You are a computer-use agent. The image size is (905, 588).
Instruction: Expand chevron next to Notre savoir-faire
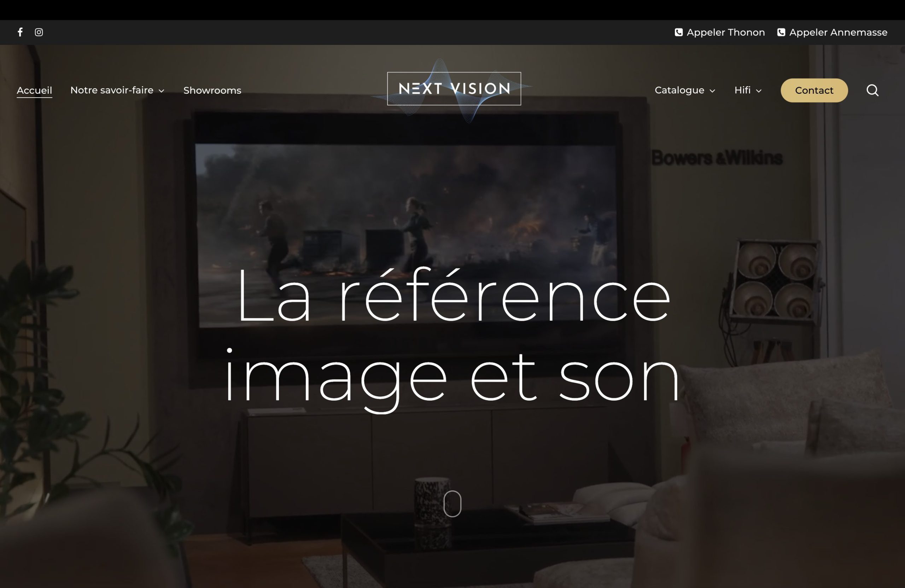(x=162, y=91)
